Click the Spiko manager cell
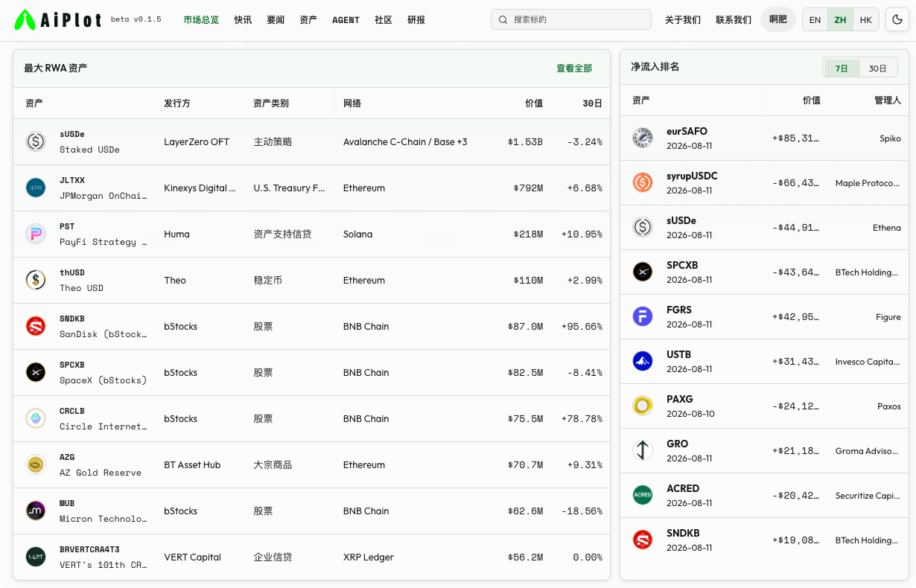 (x=890, y=138)
